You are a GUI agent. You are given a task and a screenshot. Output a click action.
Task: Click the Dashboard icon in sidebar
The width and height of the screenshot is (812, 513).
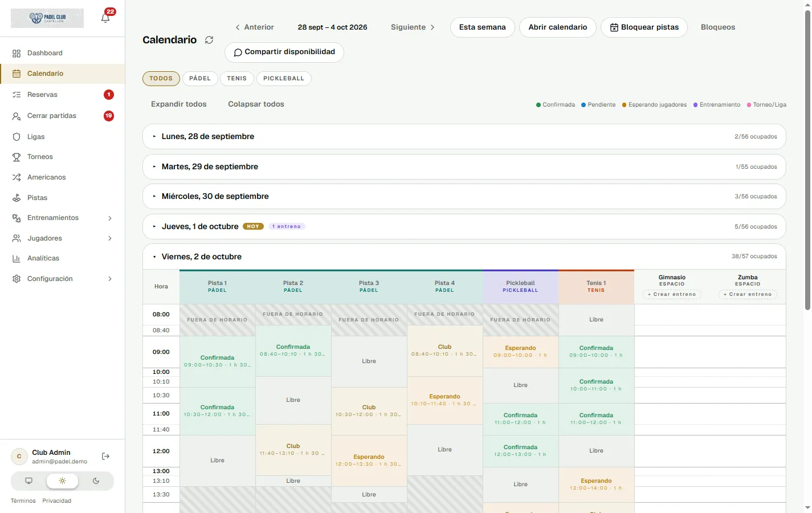tap(17, 53)
